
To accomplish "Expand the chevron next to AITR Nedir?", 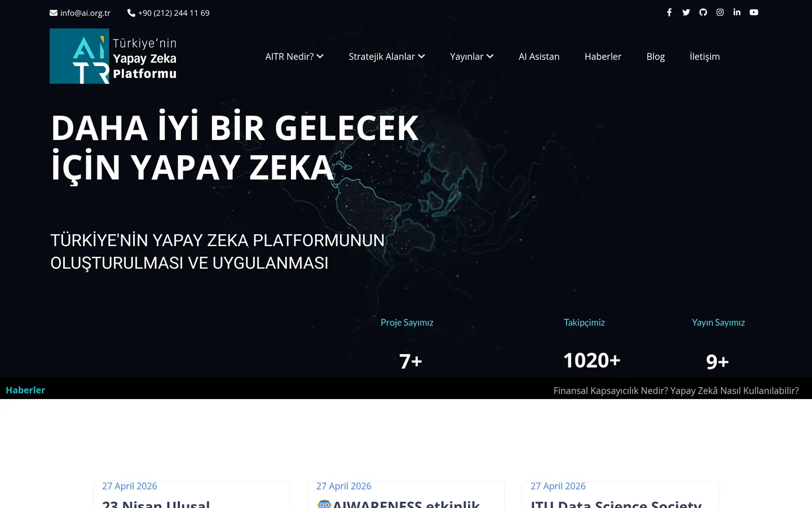I will (x=320, y=56).
